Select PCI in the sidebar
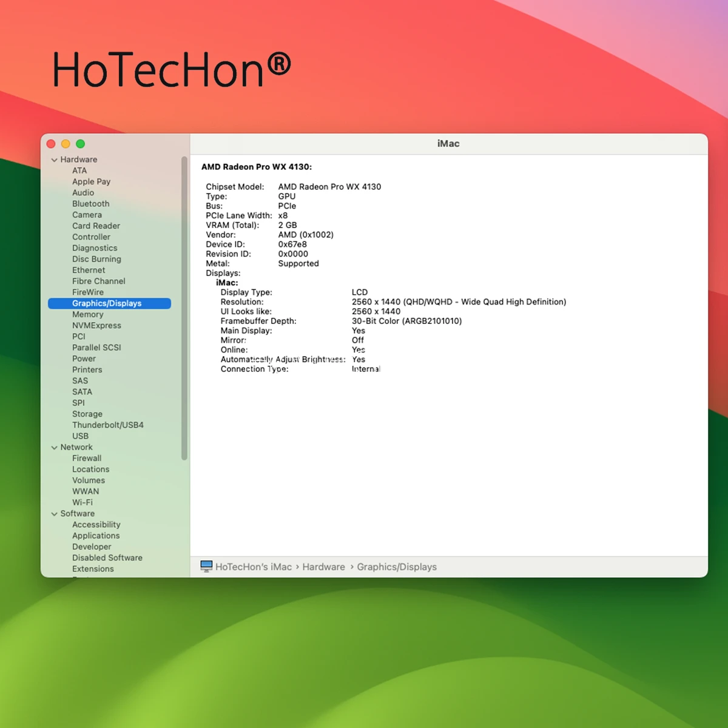Image resolution: width=728 pixels, height=728 pixels. (79, 337)
